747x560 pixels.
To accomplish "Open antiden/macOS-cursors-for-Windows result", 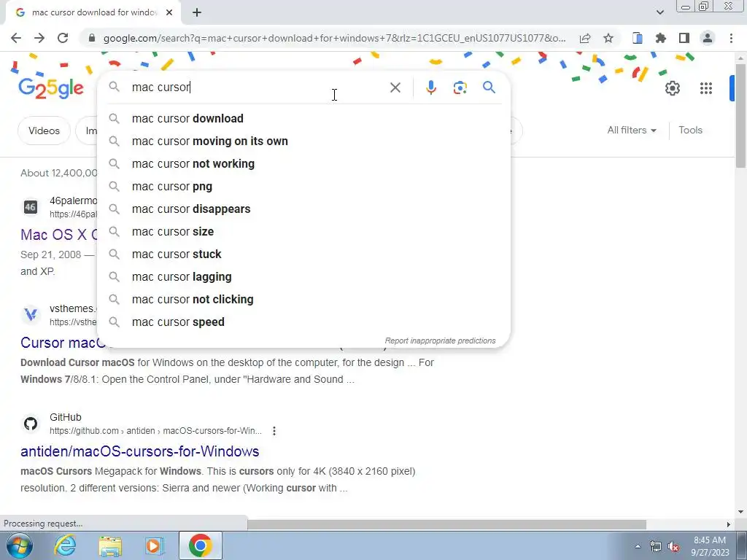I will (x=139, y=451).
